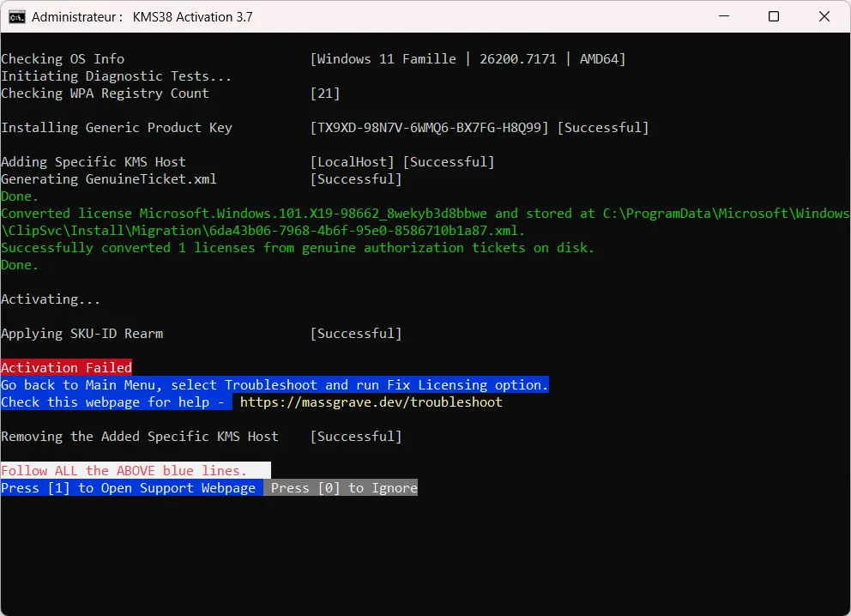Click the 'Follow ALL the ABOVE blue lines' text
851x616 pixels.
click(x=124, y=471)
